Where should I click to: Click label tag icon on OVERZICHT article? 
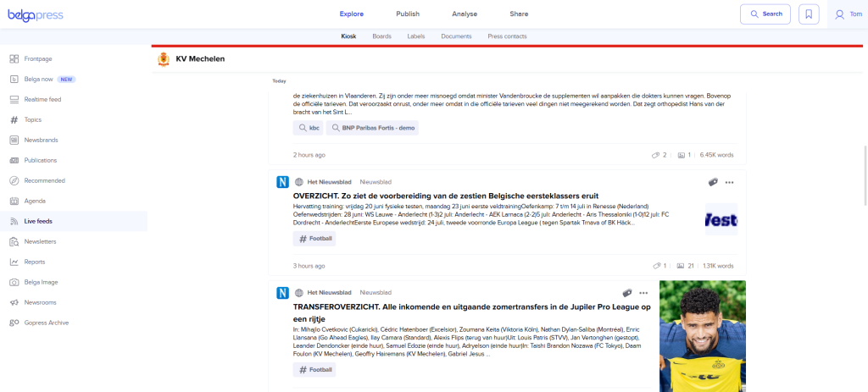tap(713, 182)
